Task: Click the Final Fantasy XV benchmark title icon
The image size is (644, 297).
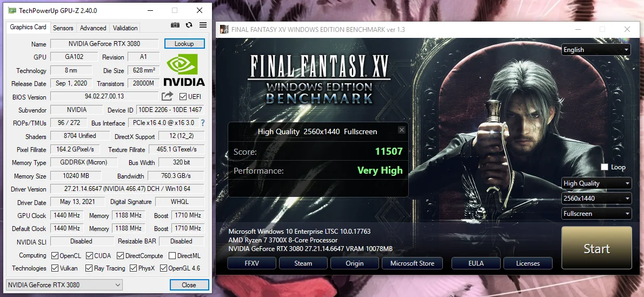Action: (x=224, y=30)
